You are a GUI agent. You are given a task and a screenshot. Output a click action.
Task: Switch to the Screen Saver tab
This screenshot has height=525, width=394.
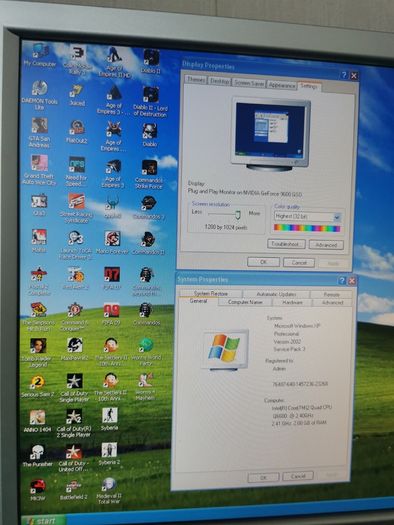[249, 83]
